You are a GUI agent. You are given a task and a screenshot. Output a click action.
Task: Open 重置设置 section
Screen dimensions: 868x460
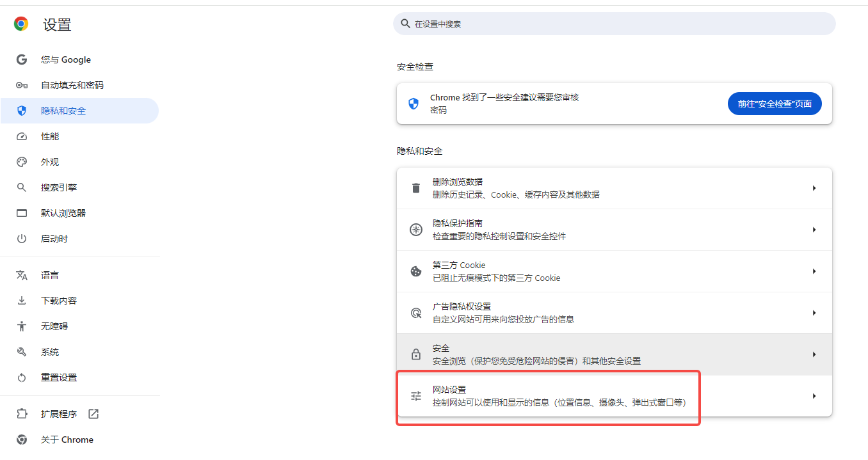coord(79,377)
